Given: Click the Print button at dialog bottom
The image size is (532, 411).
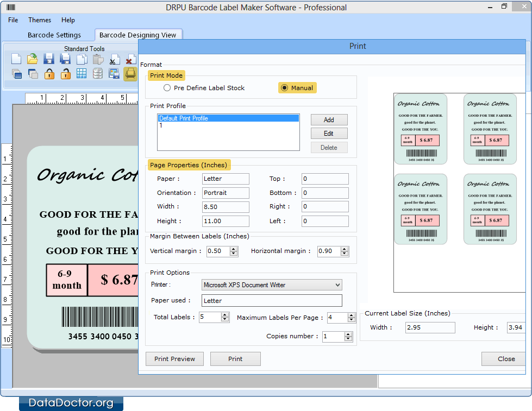Looking at the screenshot, I should coord(235,359).
